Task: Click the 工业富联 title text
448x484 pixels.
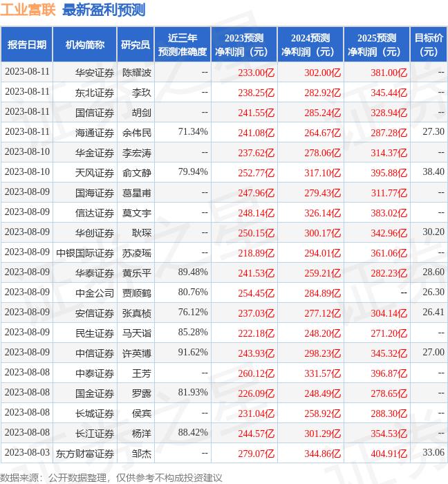Action: [x=28, y=10]
